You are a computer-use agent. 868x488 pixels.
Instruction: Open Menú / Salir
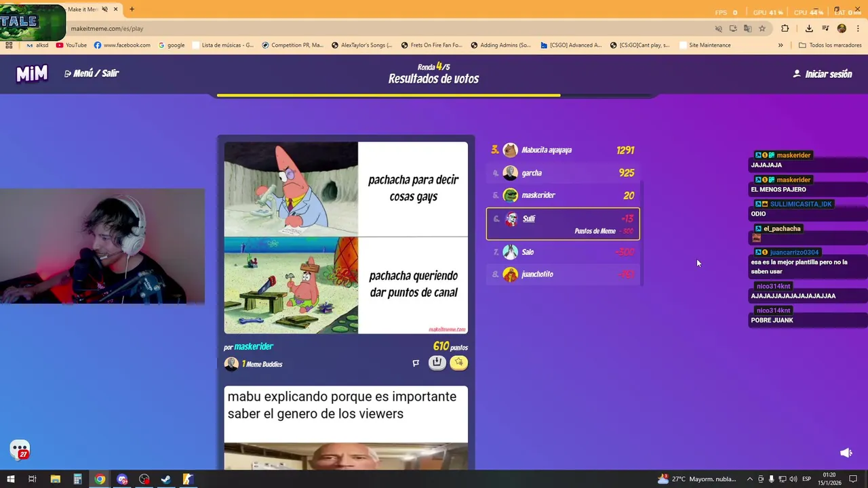point(92,73)
